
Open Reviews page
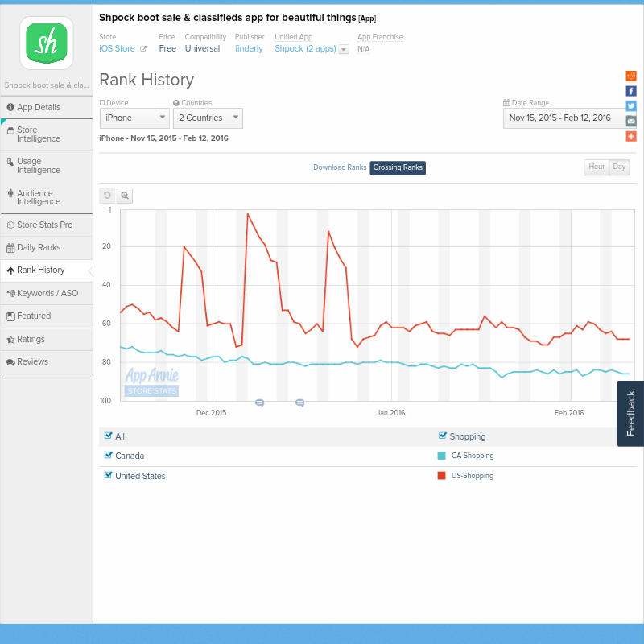point(47,361)
